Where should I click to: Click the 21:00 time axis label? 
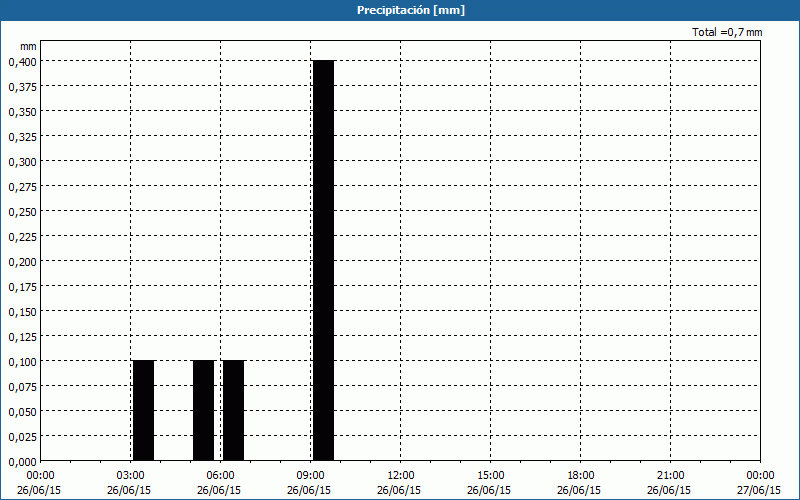point(670,476)
